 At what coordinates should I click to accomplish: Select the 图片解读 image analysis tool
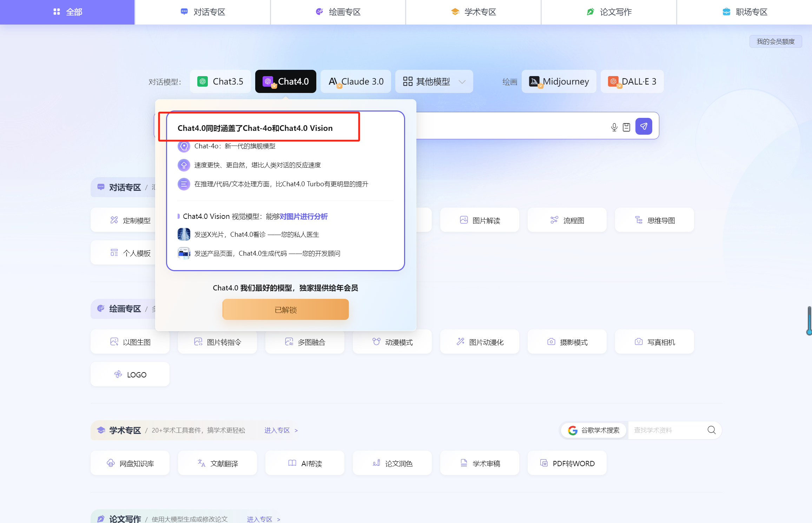[x=479, y=220]
